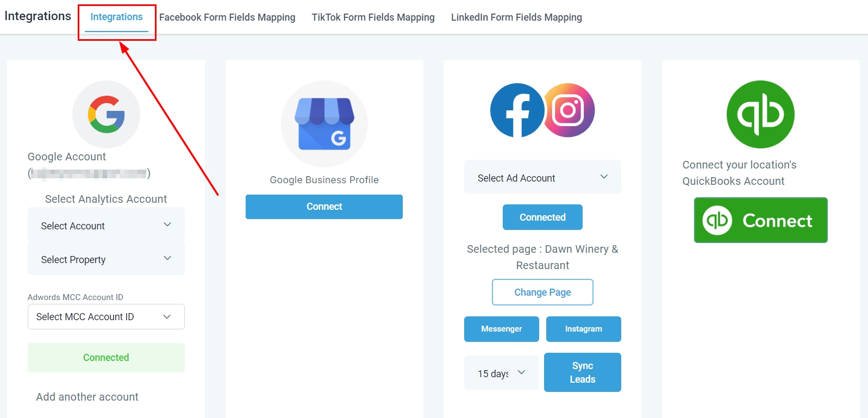Click the Messenger button
This screenshot has width=868, height=418.
pos(501,329)
